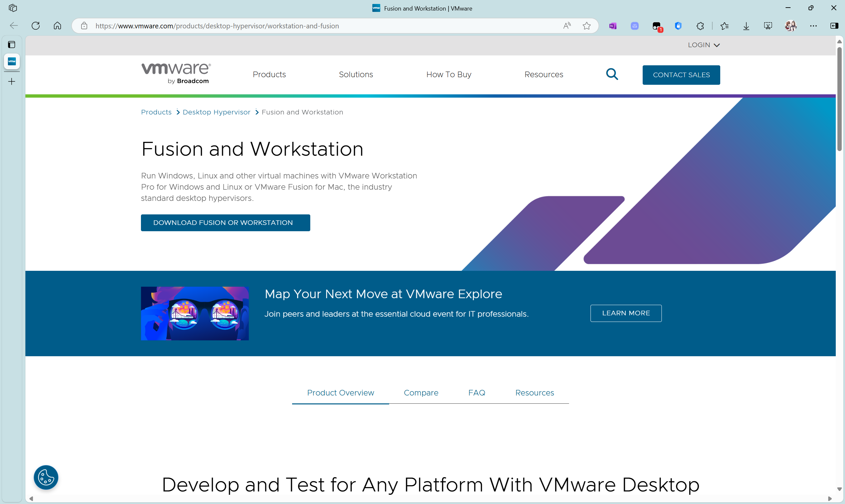Viewport: 845px width, 504px height.
Task: Open site search magnifier icon
Action: tap(612, 74)
